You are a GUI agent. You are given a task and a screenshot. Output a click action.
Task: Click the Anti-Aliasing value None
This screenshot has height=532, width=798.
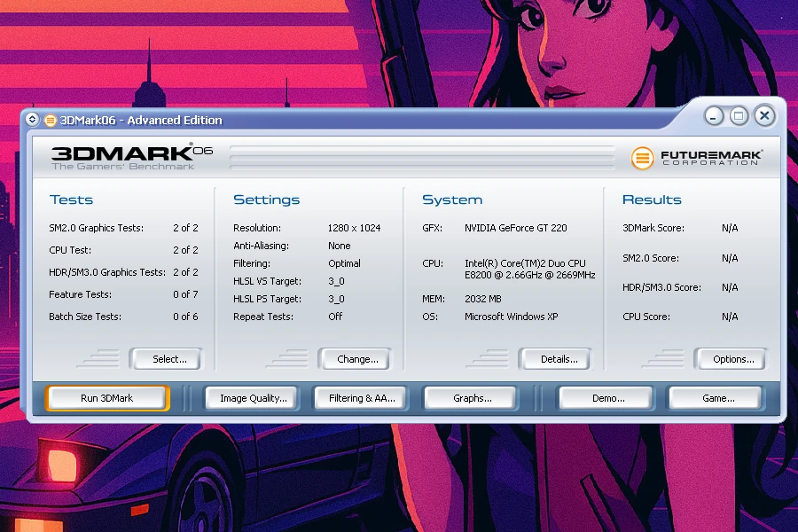click(340, 246)
